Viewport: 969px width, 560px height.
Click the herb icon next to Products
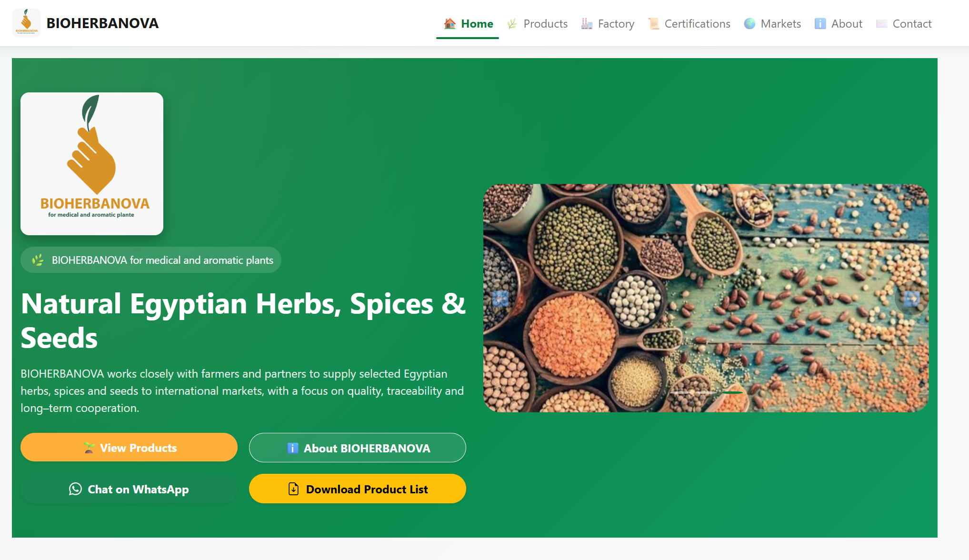[512, 24]
